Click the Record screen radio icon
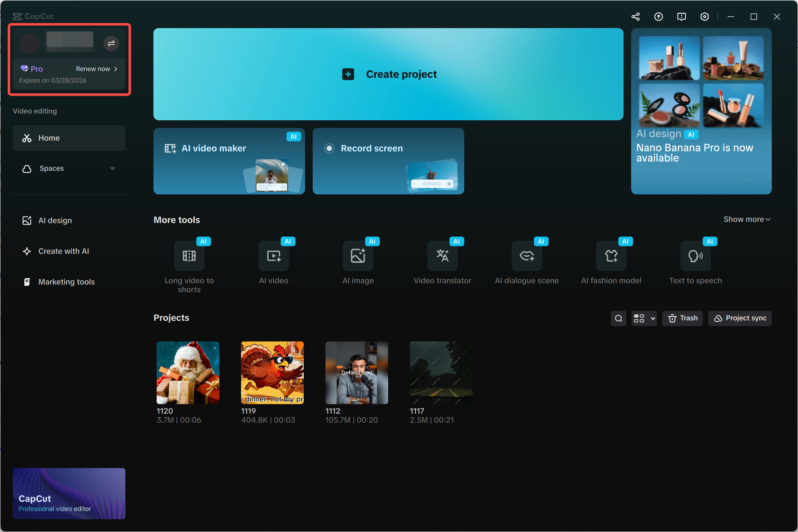 click(329, 148)
